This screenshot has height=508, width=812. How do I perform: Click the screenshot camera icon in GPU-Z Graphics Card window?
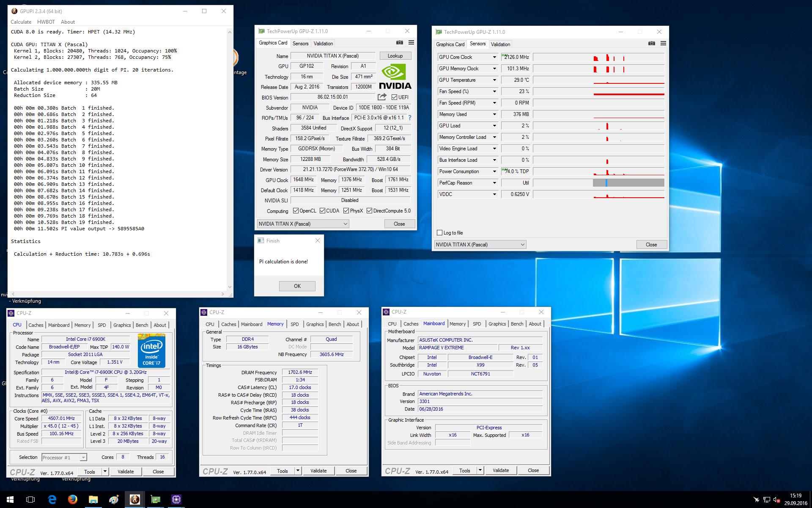tap(399, 42)
